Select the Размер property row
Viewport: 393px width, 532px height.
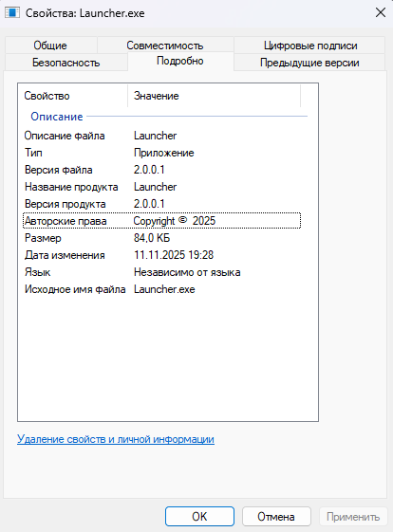162,238
